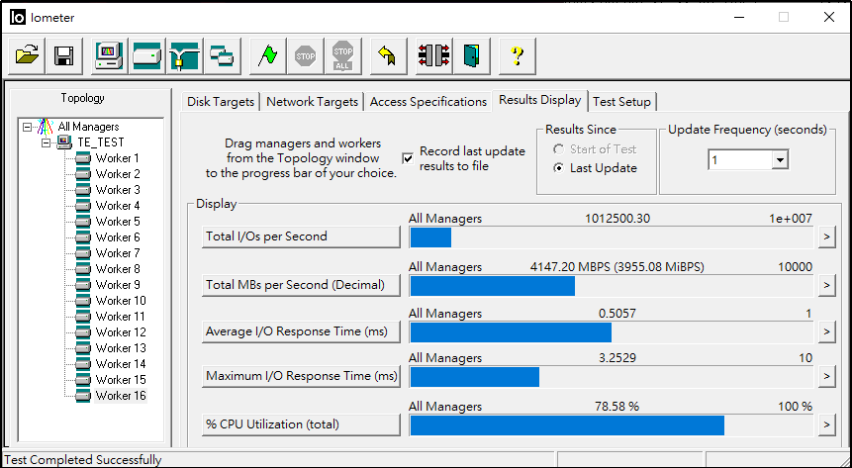Select Worker 14 in Topology tree
The height and width of the screenshot is (468, 852).
click(x=121, y=364)
